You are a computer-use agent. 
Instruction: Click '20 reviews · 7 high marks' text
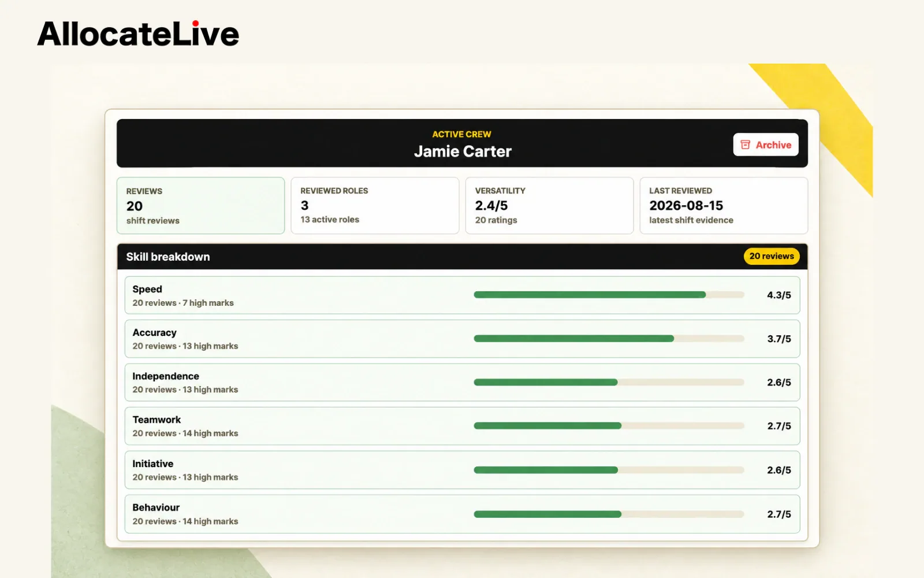[183, 303]
